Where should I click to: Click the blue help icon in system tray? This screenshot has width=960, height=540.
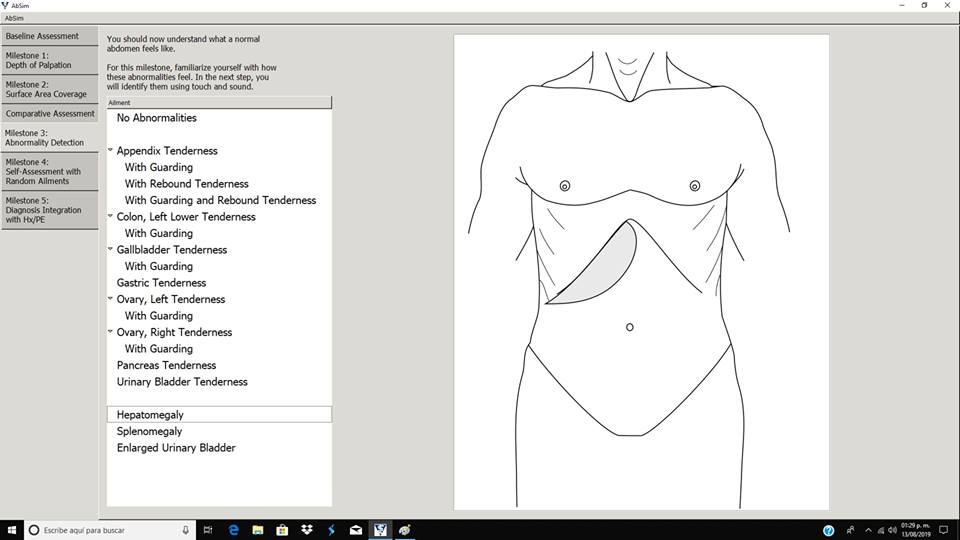(x=828, y=530)
